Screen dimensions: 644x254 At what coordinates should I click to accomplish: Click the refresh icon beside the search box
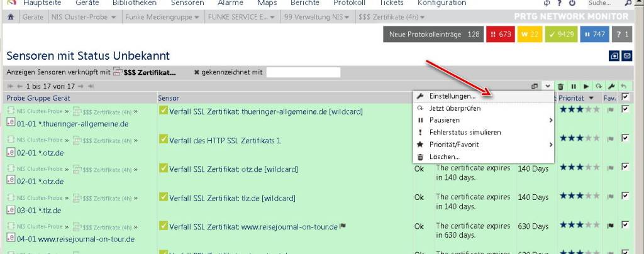[547, 3]
